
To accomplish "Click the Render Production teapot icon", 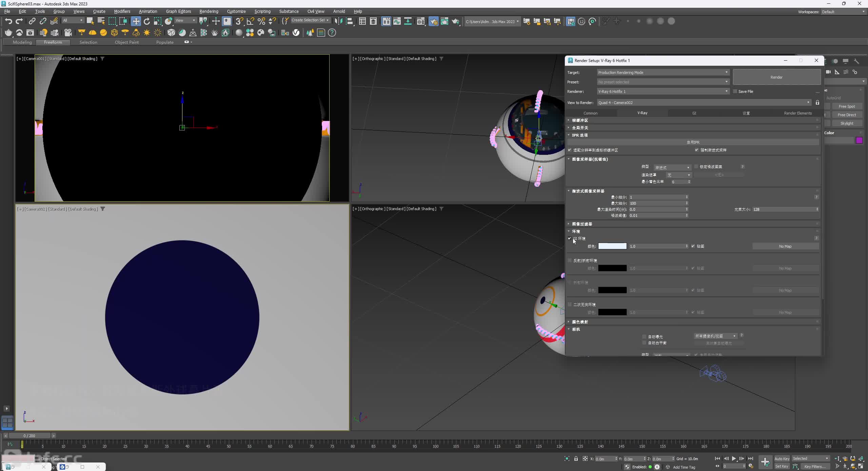I will [x=455, y=21].
